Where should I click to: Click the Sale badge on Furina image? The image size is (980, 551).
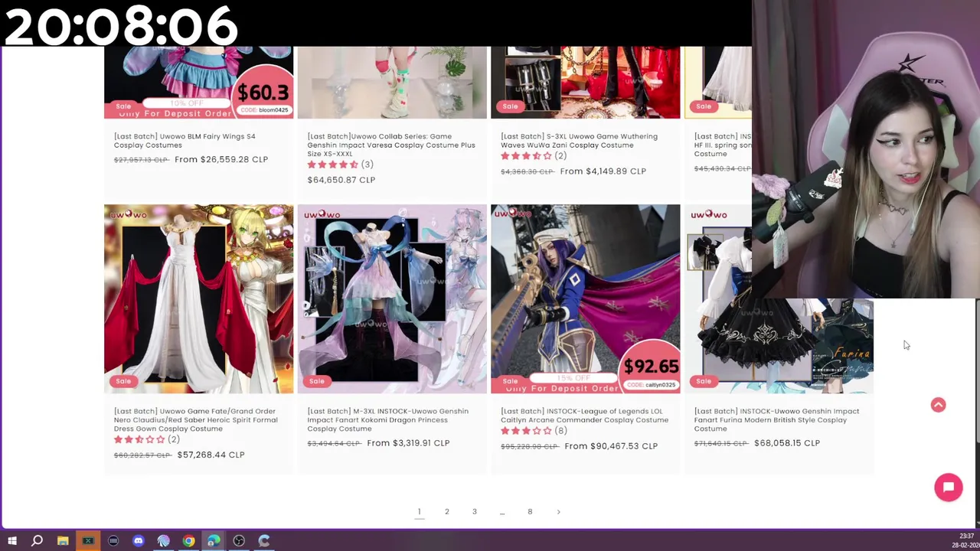(x=704, y=381)
